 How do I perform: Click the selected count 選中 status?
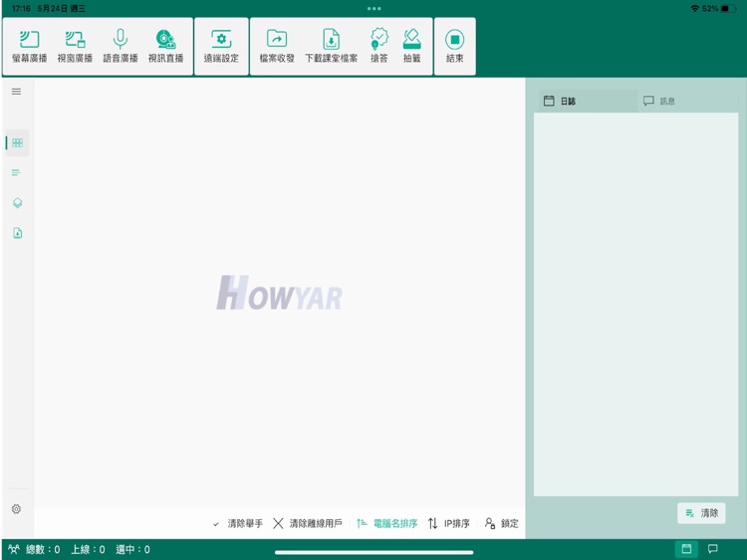(132, 550)
